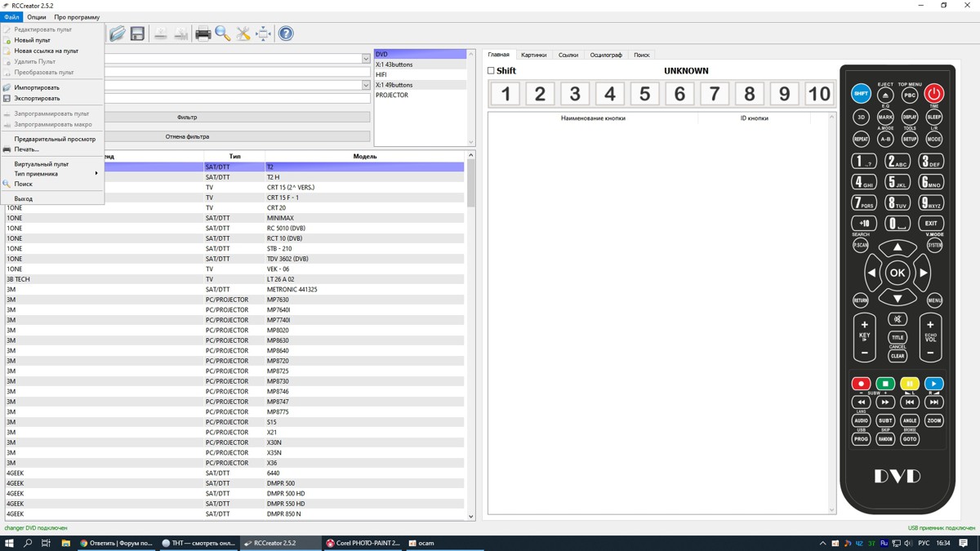Open Corel PHOTO-PAINT from the taskbar
980x551 pixels.
[363, 543]
